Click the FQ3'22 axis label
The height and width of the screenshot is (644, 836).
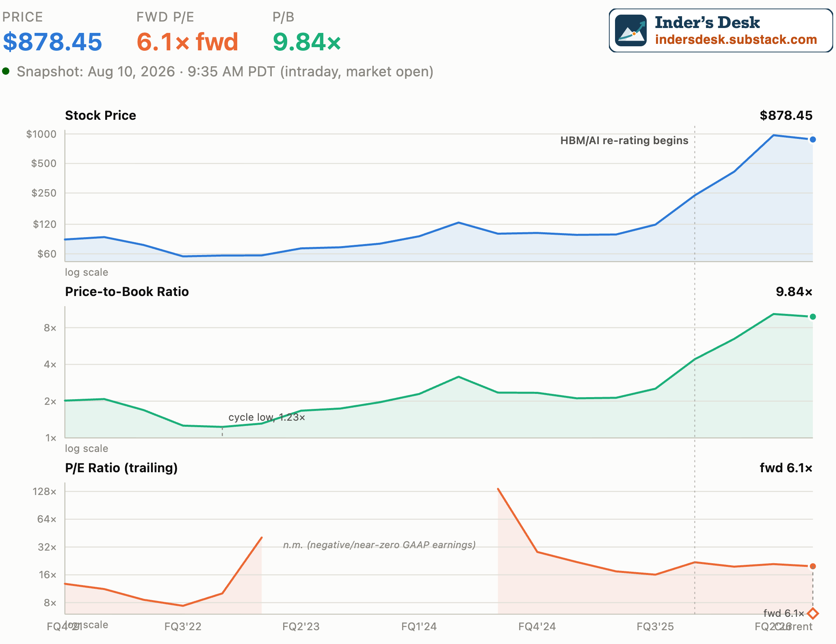click(x=183, y=627)
